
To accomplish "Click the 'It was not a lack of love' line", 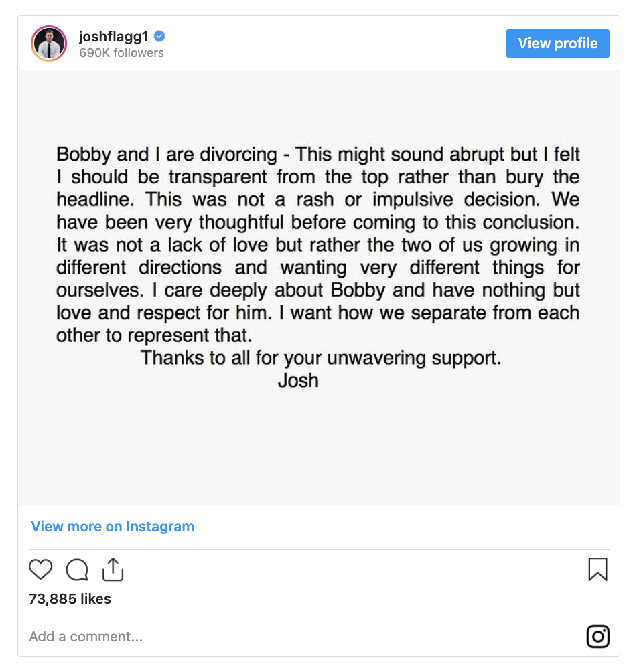I will pos(317,245).
